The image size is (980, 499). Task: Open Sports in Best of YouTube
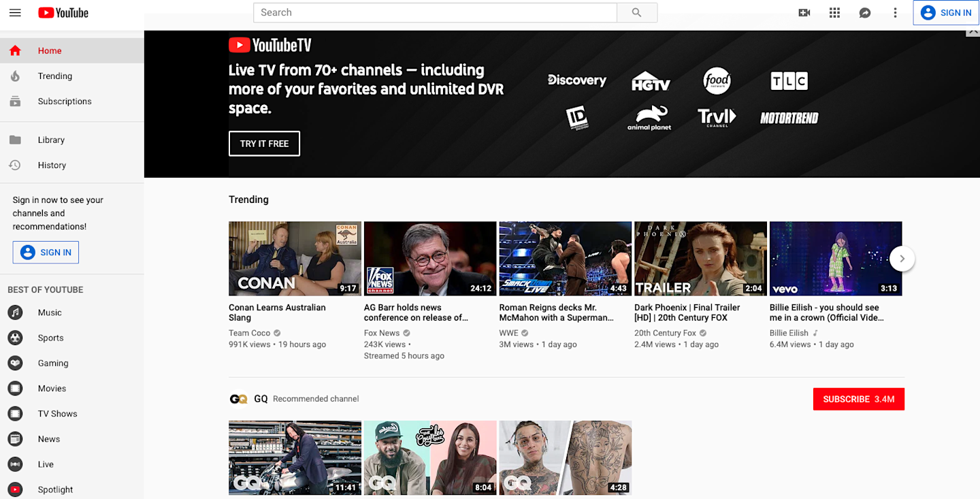click(51, 338)
